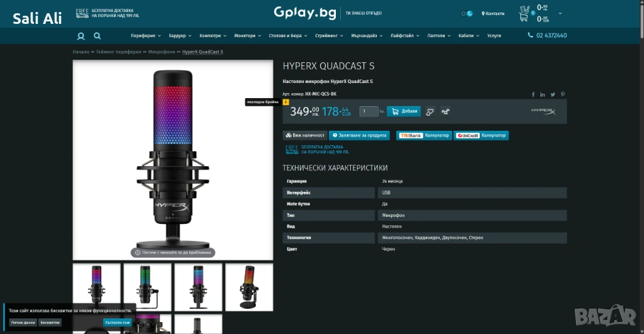644x334 pixels.
Task: Open the shopping cart icon
Action: (x=525, y=13)
